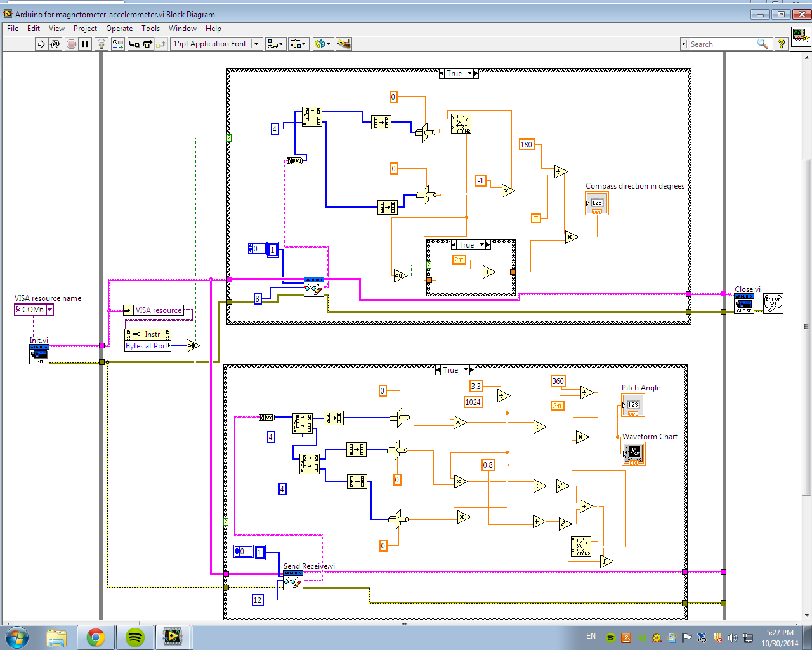Click next-case arrow on top case structure

(475, 74)
